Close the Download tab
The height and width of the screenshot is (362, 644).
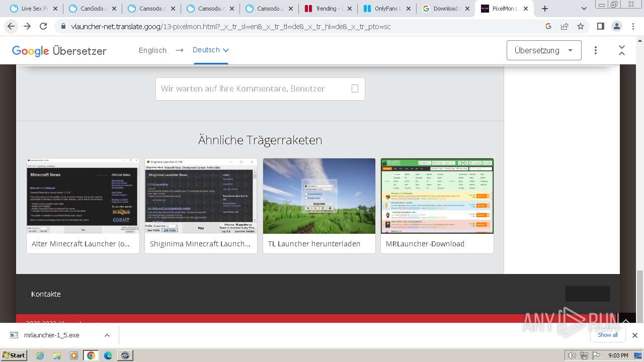(467, 9)
